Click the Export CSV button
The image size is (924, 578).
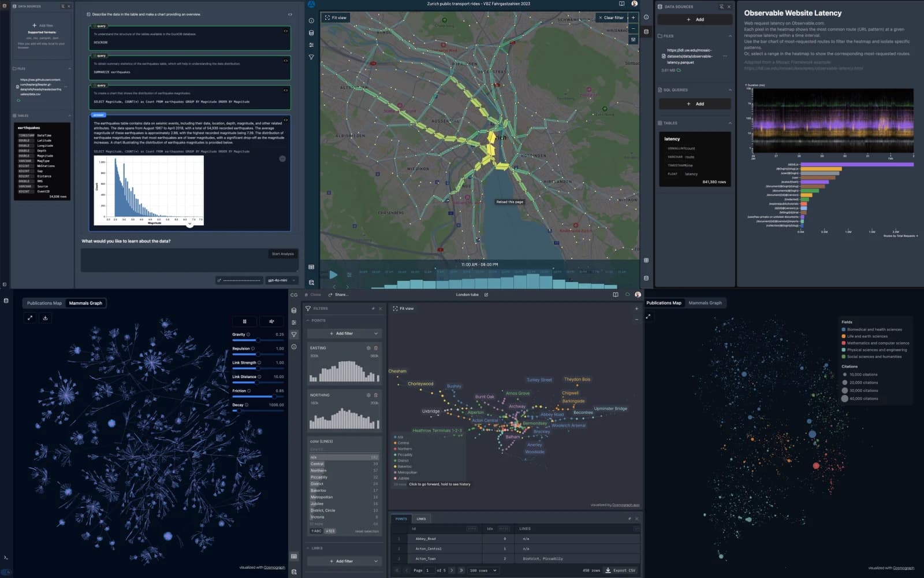pos(621,570)
